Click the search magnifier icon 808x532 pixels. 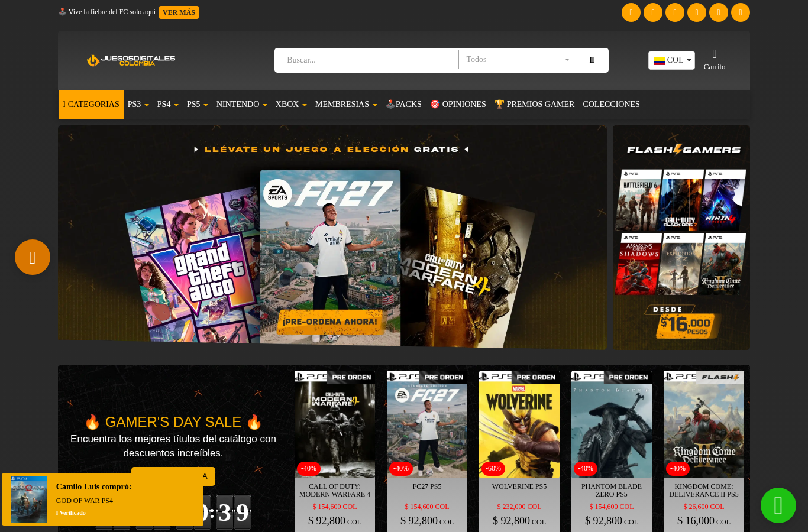(x=592, y=60)
